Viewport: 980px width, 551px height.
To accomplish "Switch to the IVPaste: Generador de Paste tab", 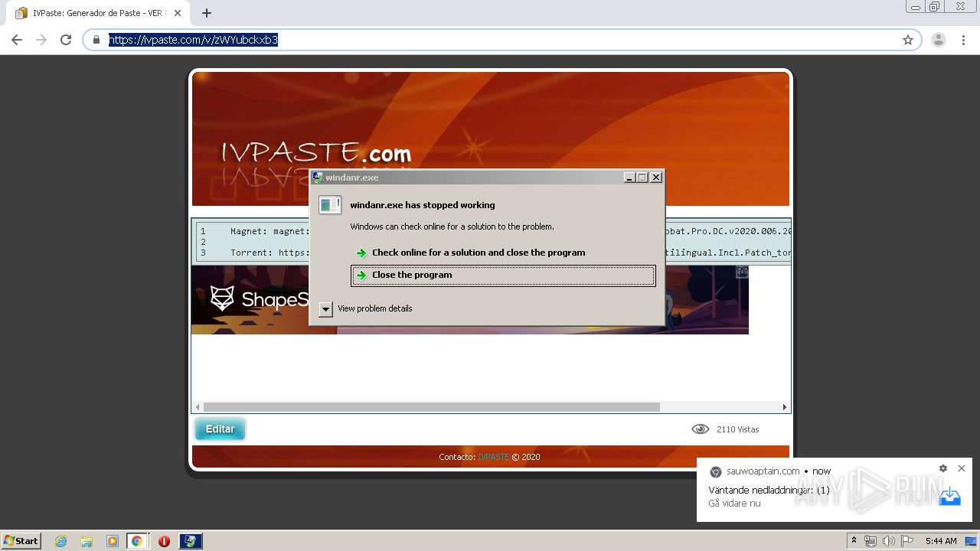I will coord(100,13).
